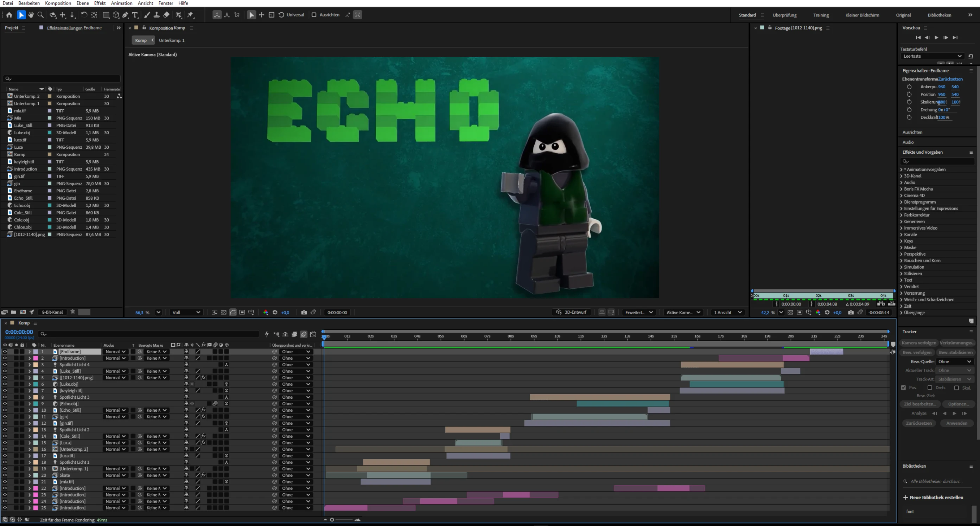Screen dimensions: 980x526
Task: Open the Bew.-Quelle dropdown in Tracker
Action: [x=955, y=361]
